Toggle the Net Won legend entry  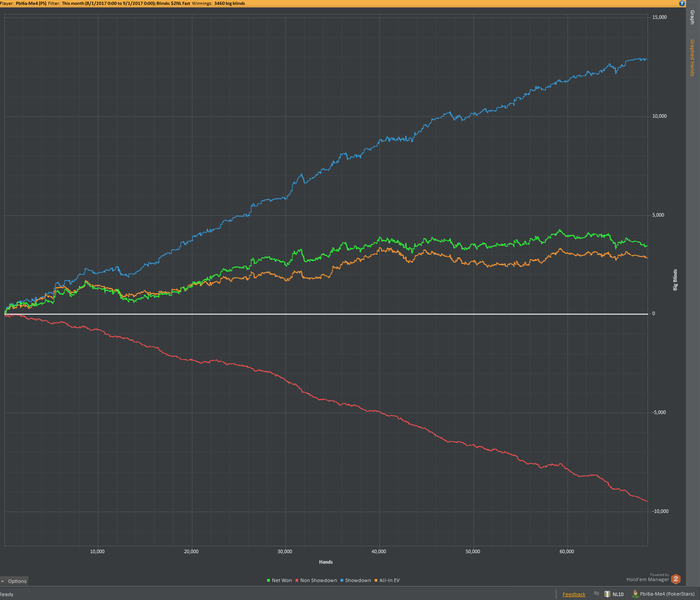pos(279,580)
